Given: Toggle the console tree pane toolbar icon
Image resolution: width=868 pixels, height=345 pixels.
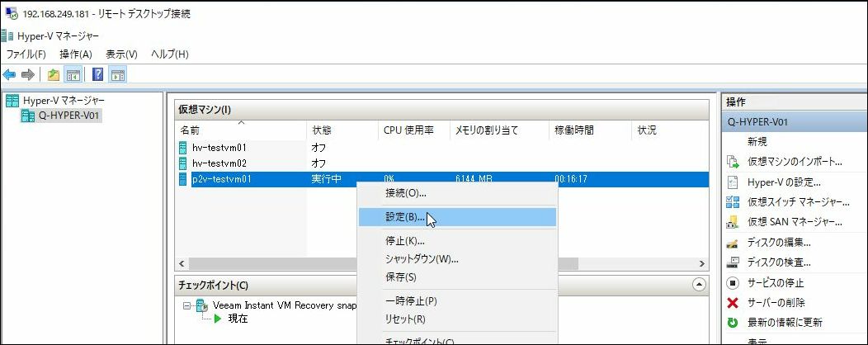Looking at the screenshot, I should point(73,75).
